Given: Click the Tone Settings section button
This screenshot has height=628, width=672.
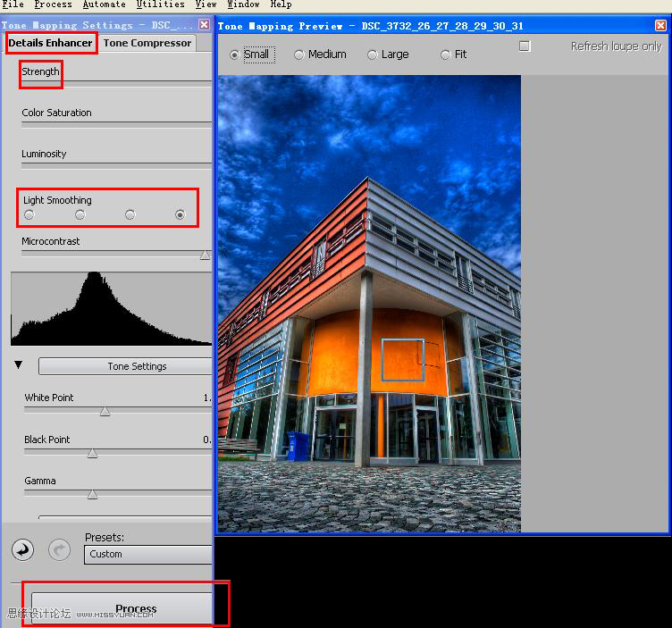Looking at the screenshot, I should 125,366.
